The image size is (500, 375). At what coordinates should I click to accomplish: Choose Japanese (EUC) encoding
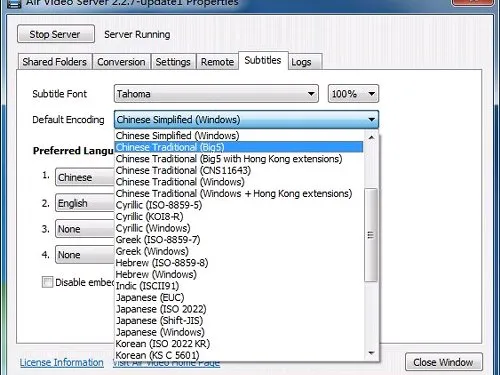click(239, 297)
